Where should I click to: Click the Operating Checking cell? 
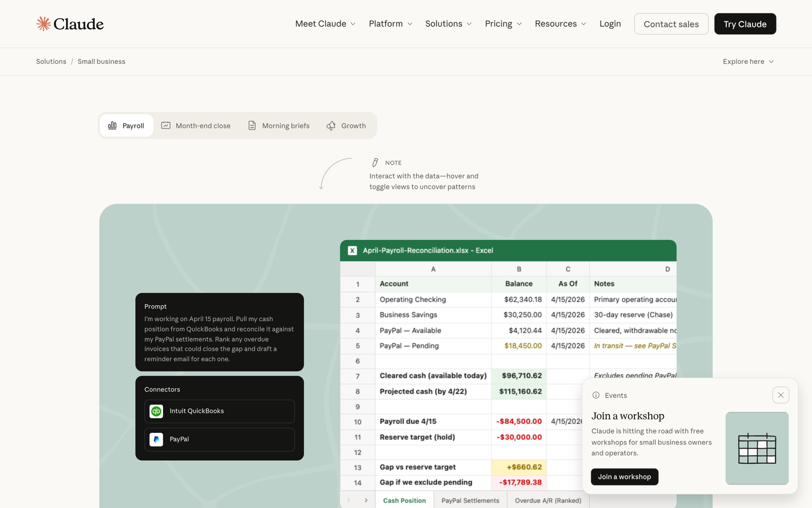pos(433,300)
